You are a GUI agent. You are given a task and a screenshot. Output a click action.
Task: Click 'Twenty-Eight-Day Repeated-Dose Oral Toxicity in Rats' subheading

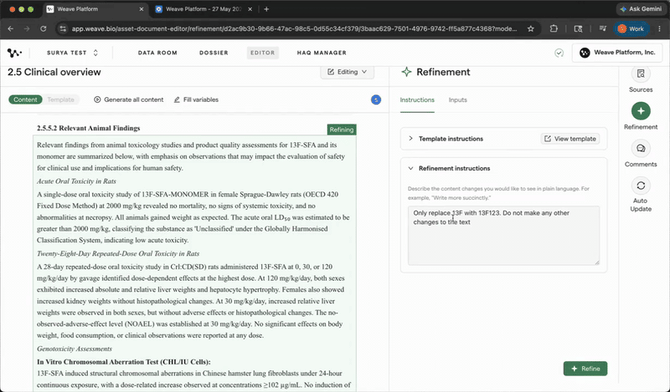point(118,253)
